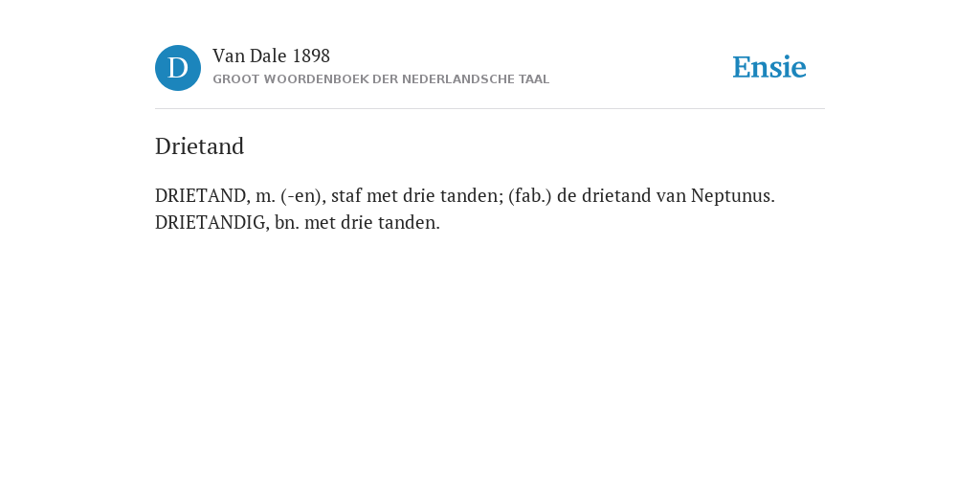
Task: Click the abbreviation bn. in the second line
Action: pyautogui.click(x=287, y=222)
